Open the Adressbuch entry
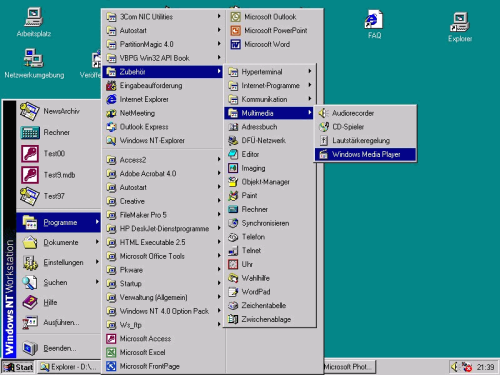This screenshot has height=375, width=500. pos(269,127)
